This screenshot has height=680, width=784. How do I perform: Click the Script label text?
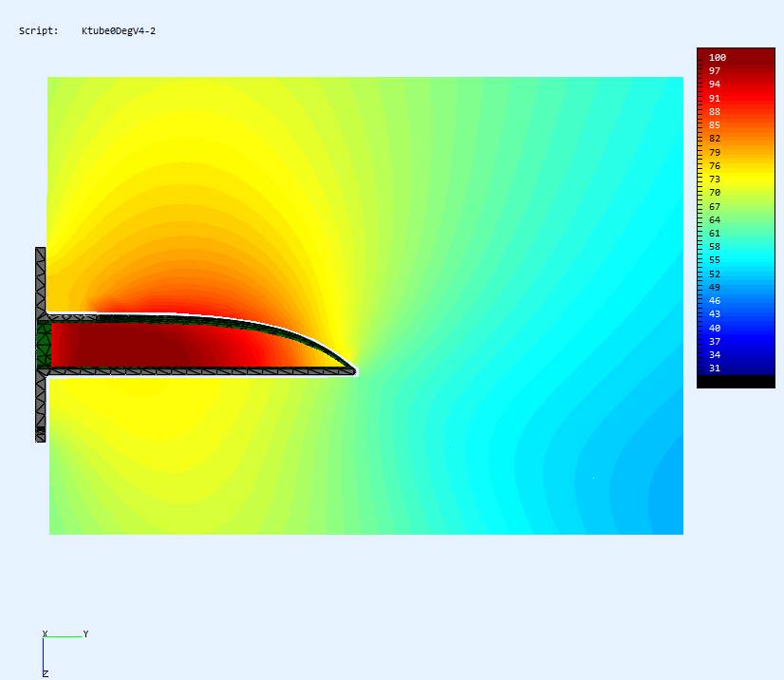[x=39, y=30]
